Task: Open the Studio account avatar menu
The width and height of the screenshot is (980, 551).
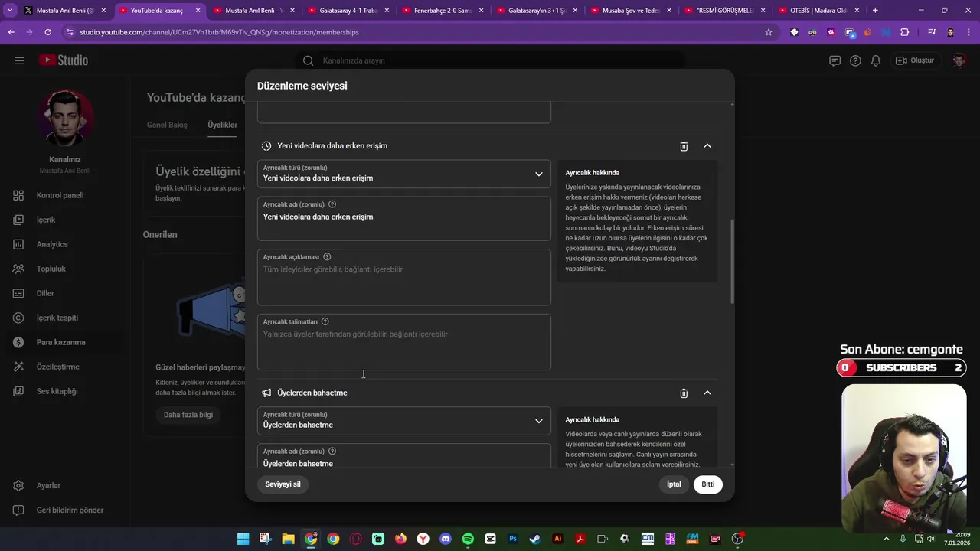Action: pos(959,60)
